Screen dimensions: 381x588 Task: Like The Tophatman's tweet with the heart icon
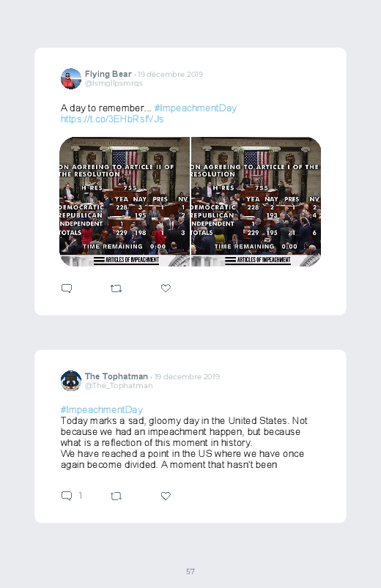pyautogui.click(x=166, y=496)
